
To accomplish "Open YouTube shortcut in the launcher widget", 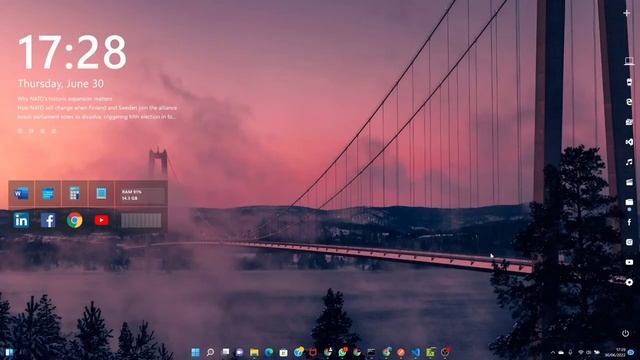I will (101, 220).
